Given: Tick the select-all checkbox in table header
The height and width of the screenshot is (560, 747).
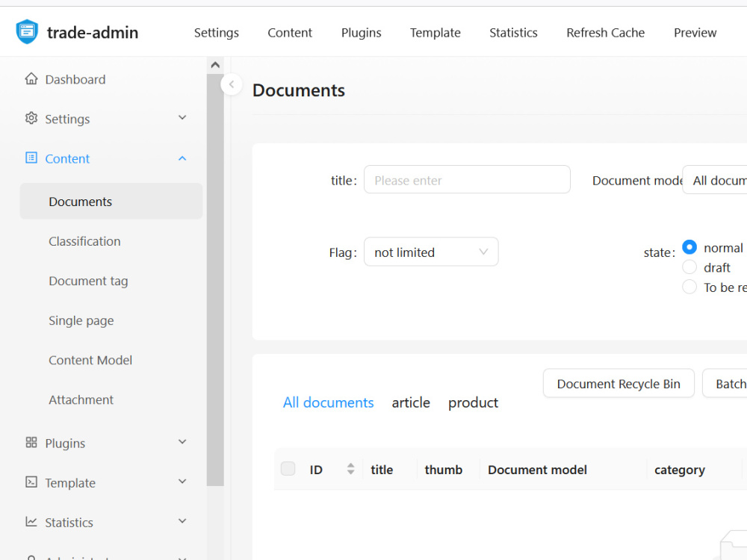Looking at the screenshot, I should click(x=288, y=469).
